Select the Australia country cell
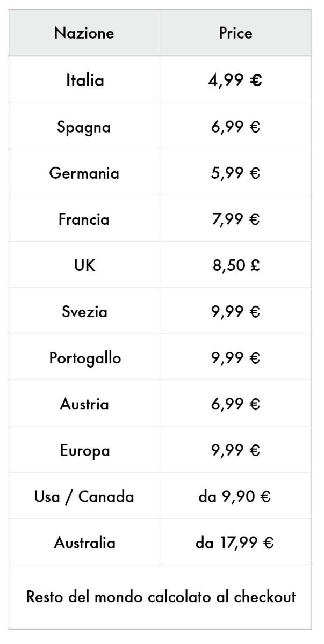The height and width of the screenshot is (644, 324). point(84,543)
